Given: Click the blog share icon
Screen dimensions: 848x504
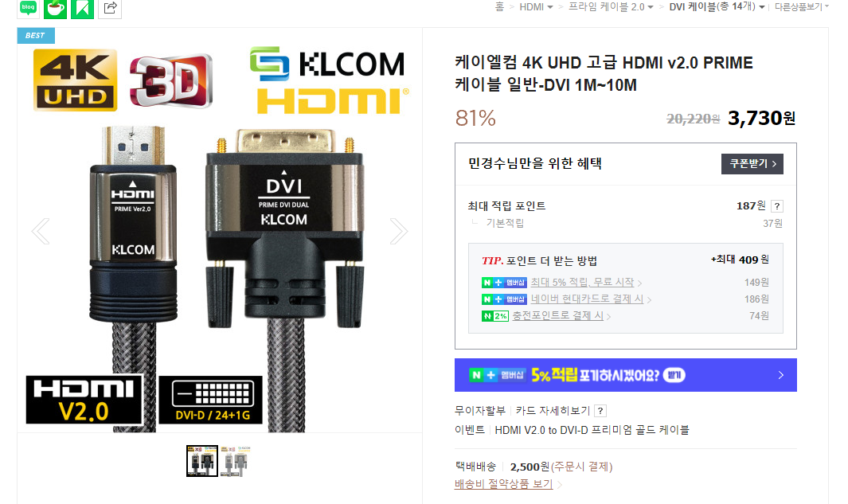Looking at the screenshot, I should click(x=28, y=8).
